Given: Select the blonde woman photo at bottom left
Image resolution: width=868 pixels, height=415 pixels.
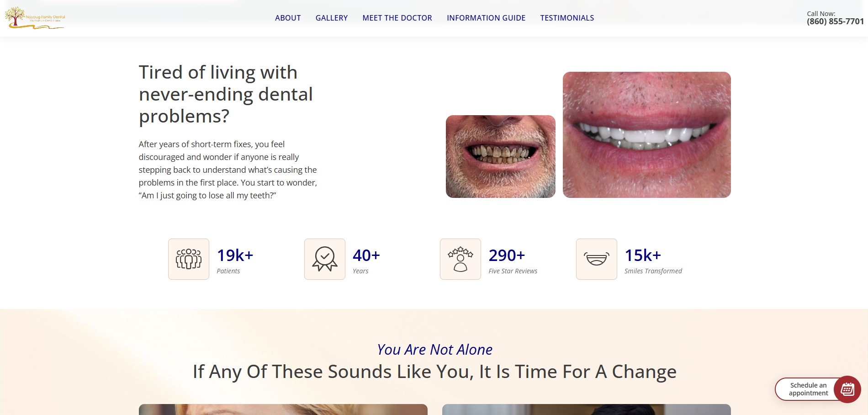Looking at the screenshot, I should (282, 409).
